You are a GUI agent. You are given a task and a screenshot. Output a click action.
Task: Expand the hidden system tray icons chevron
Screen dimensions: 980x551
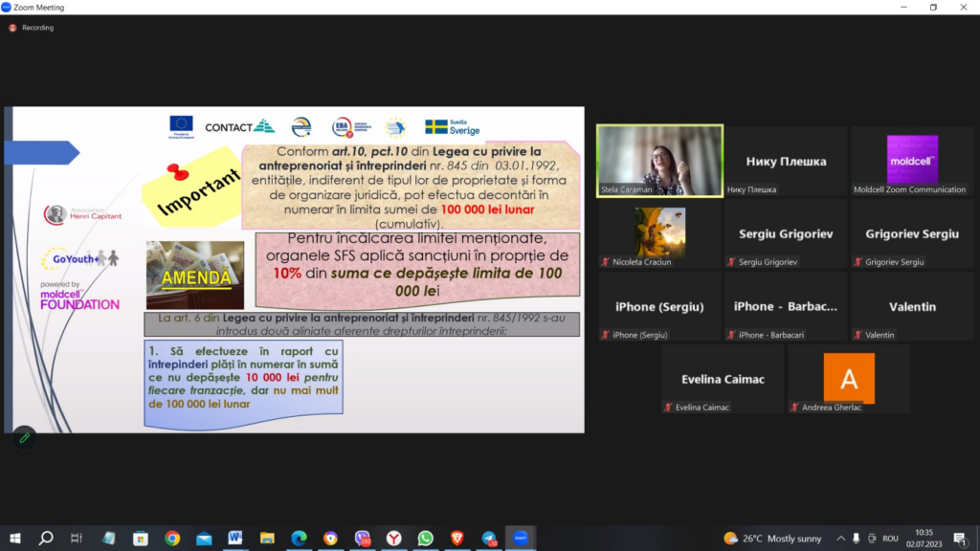click(840, 538)
